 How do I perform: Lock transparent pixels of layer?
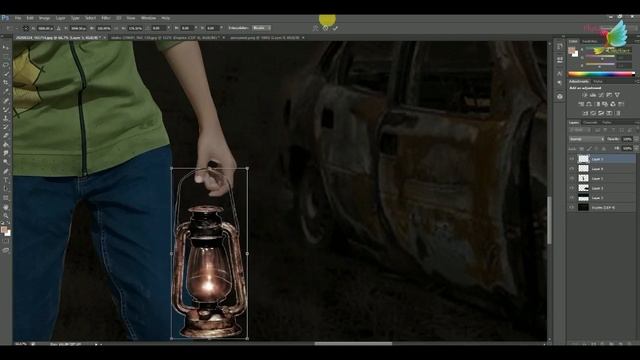(x=582, y=149)
